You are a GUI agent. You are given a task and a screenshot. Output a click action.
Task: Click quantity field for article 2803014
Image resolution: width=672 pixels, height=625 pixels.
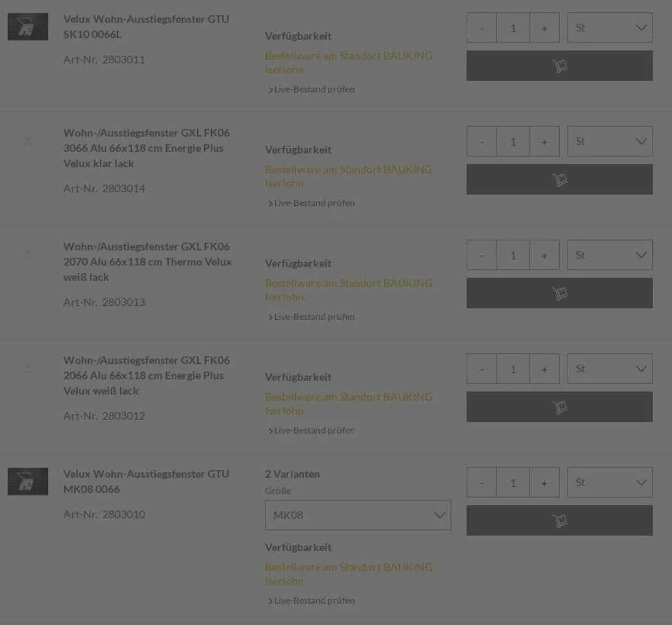coord(513,142)
